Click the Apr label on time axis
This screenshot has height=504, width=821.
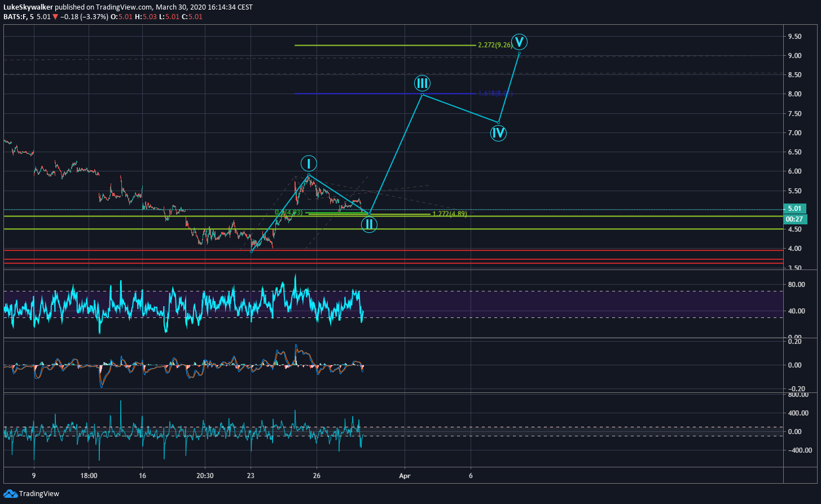(x=405, y=475)
